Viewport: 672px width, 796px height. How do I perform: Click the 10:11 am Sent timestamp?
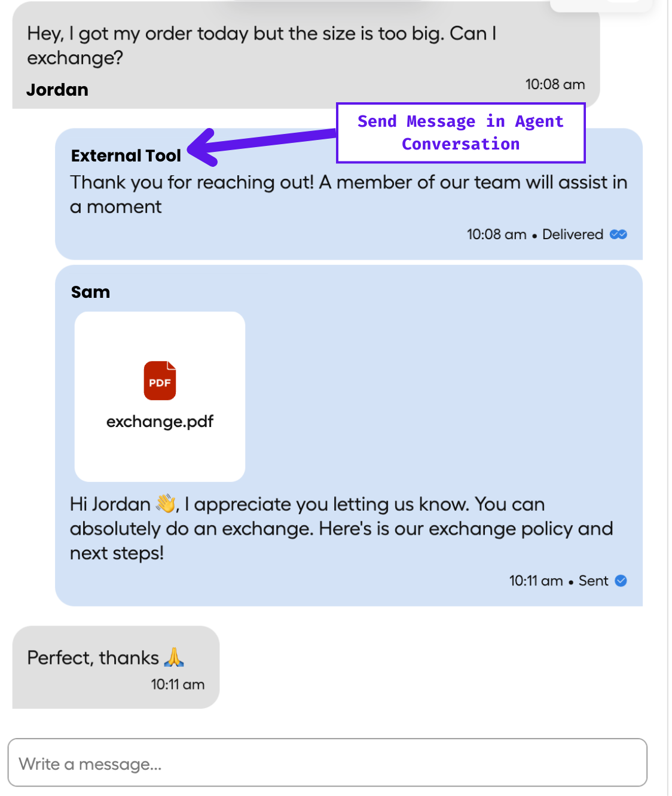558,581
